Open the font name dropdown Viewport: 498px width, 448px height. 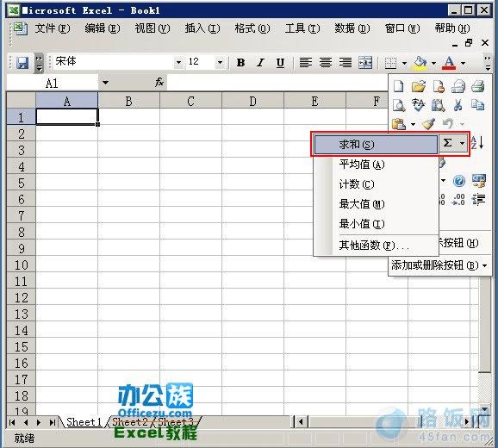[x=179, y=62]
